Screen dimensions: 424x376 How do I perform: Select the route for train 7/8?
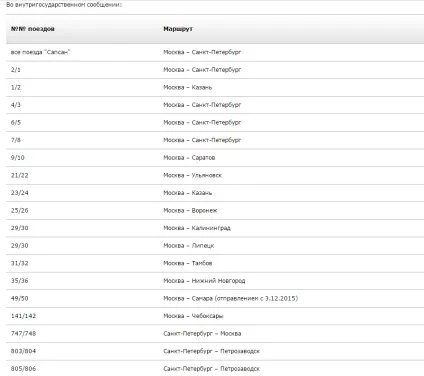point(202,140)
